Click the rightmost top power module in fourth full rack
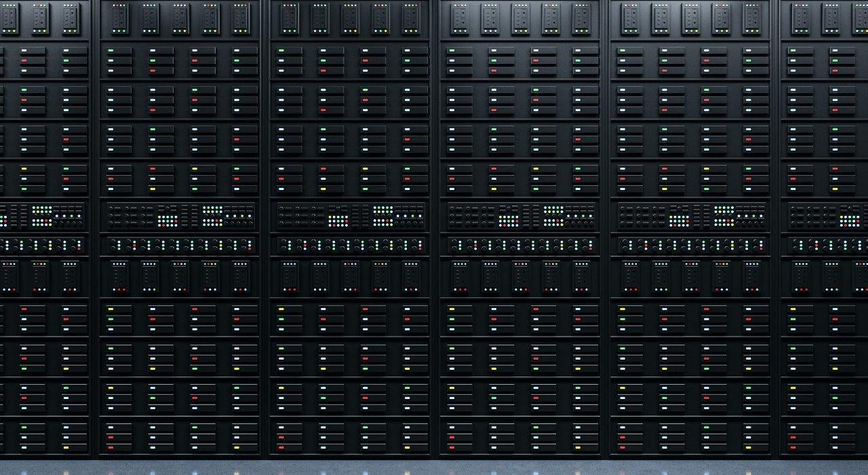 [751, 18]
